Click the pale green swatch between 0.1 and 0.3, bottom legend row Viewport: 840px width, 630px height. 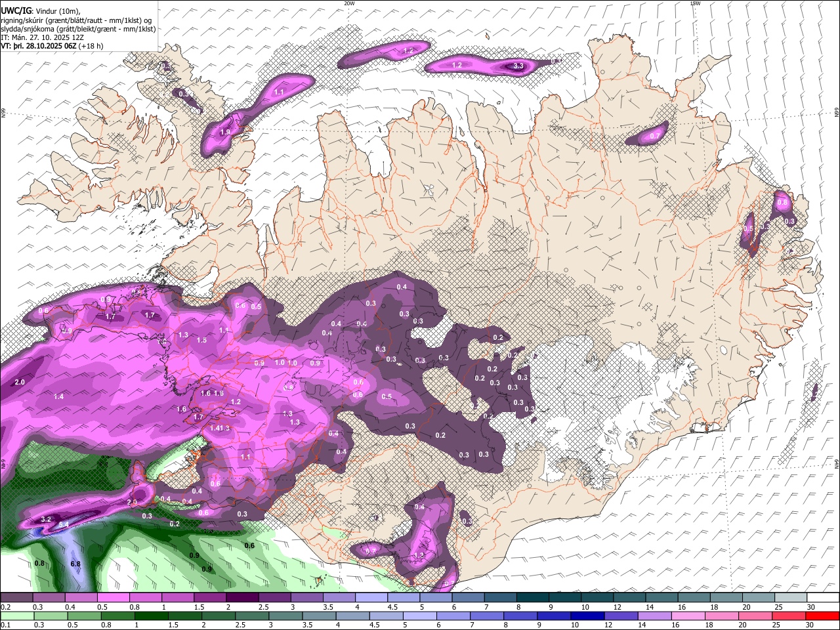[x=17, y=616]
